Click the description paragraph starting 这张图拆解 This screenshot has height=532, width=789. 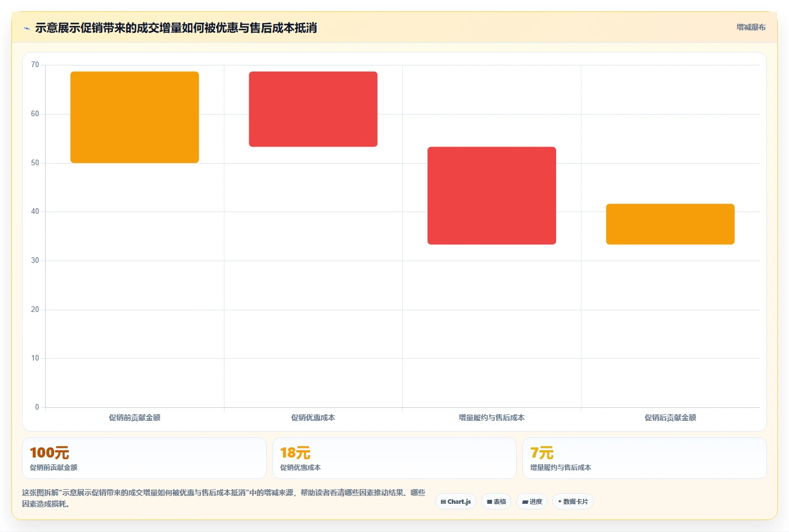[223, 498]
